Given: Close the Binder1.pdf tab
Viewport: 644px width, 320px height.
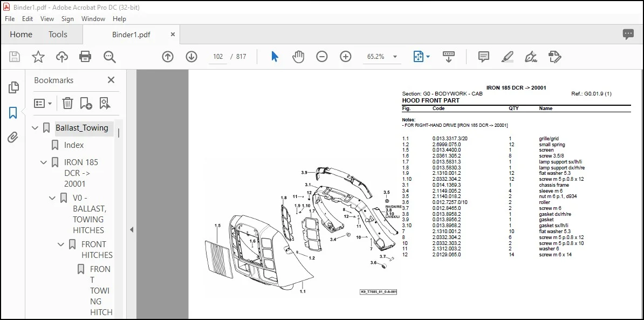Looking at the screenshot, I should [x=173, y=35].
